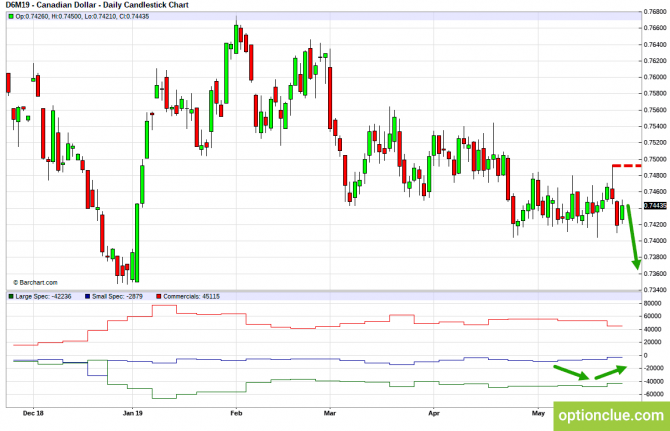
Task: Click the 0.76000 price axis label
Action: 655,77
